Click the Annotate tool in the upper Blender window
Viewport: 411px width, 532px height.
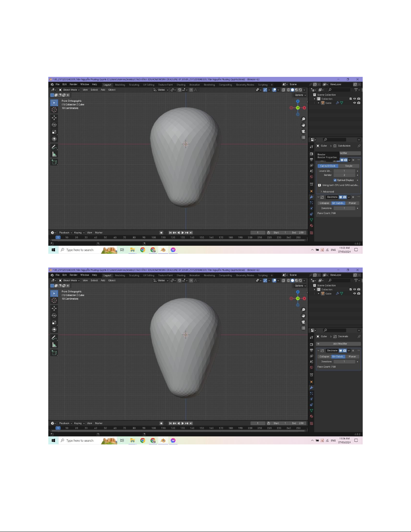tap(54, 147)
